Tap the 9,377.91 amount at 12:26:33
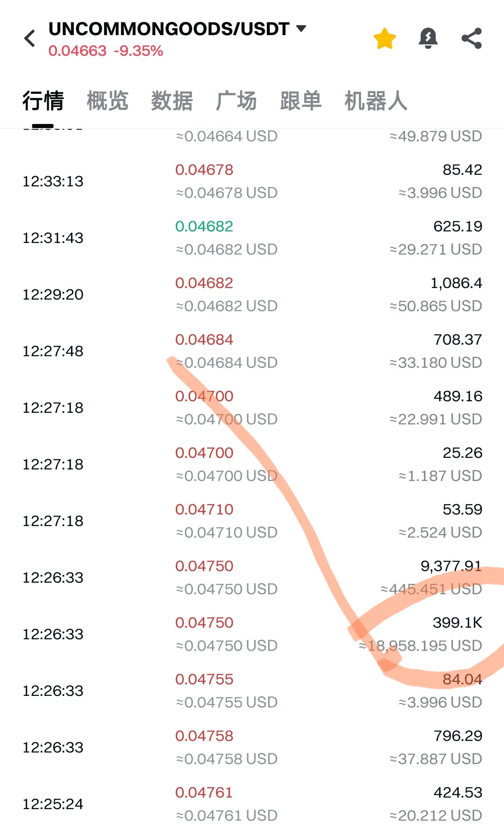Viewport: 504px width, 824px height. coord(451,566)
